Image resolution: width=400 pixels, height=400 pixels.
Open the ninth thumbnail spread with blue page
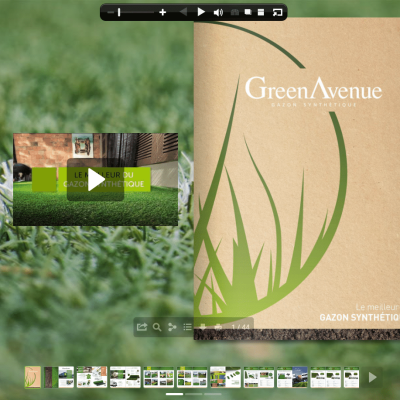(292, 377)
